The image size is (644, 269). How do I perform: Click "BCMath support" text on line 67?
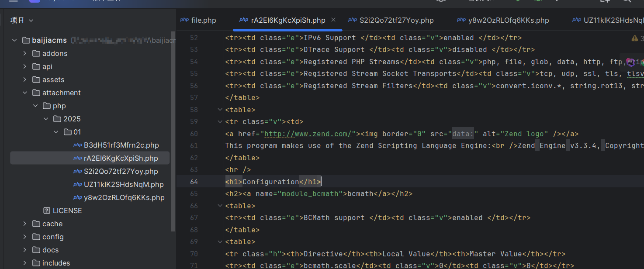coord(334,217)
